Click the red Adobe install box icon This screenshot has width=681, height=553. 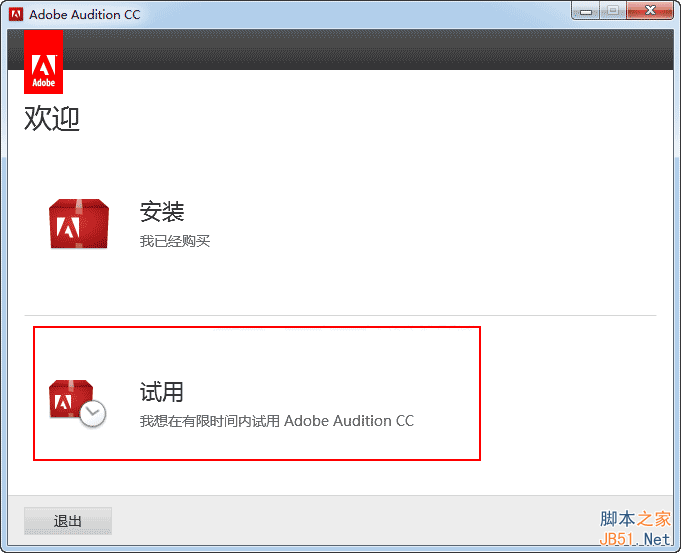pyautogui.click(x=79, y=224)
